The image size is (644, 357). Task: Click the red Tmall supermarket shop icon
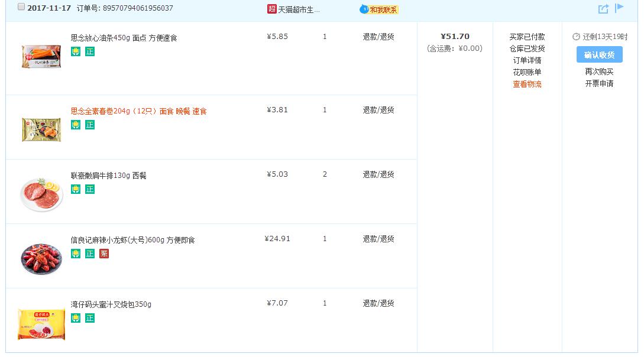(272, 9)
